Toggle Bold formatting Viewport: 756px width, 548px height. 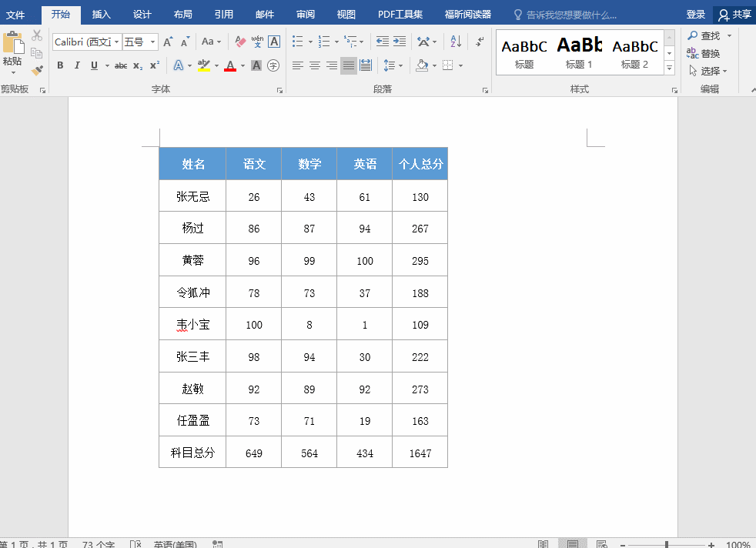[x=60, y=65]
